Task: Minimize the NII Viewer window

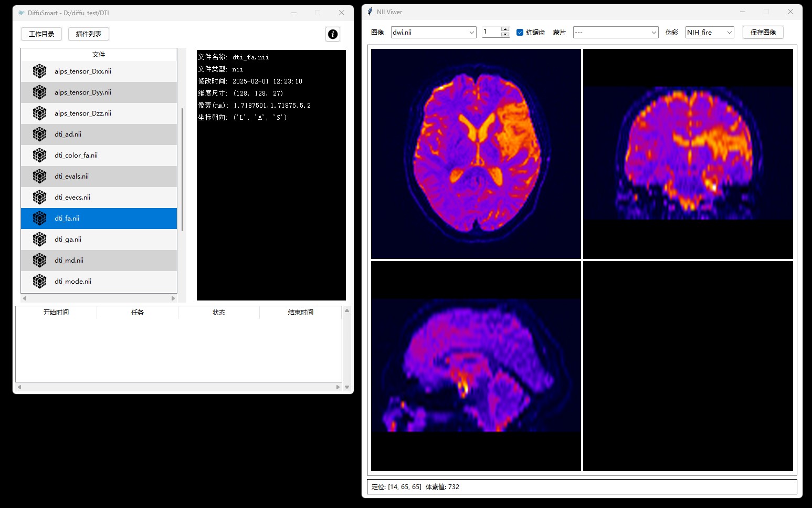Action: tap(743, 12)
